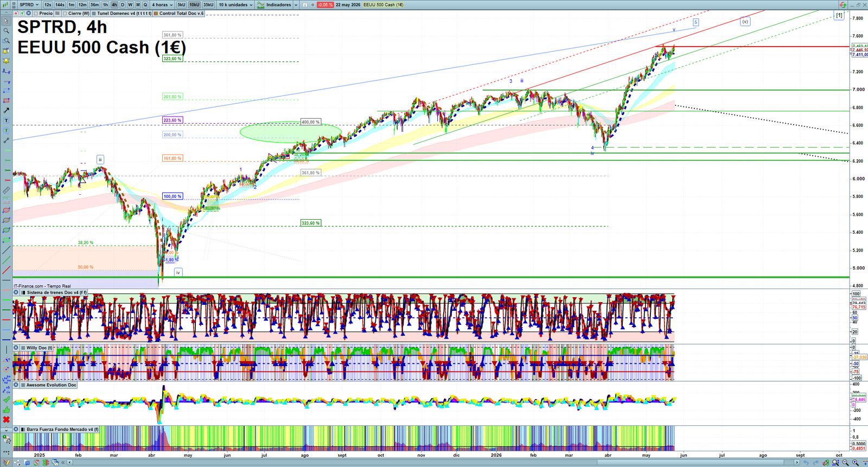The height and width of the screenshot is (467, 868).
Task: Select the 4h timeframe button
Action: pyautogui.click(x=114, y=5)
